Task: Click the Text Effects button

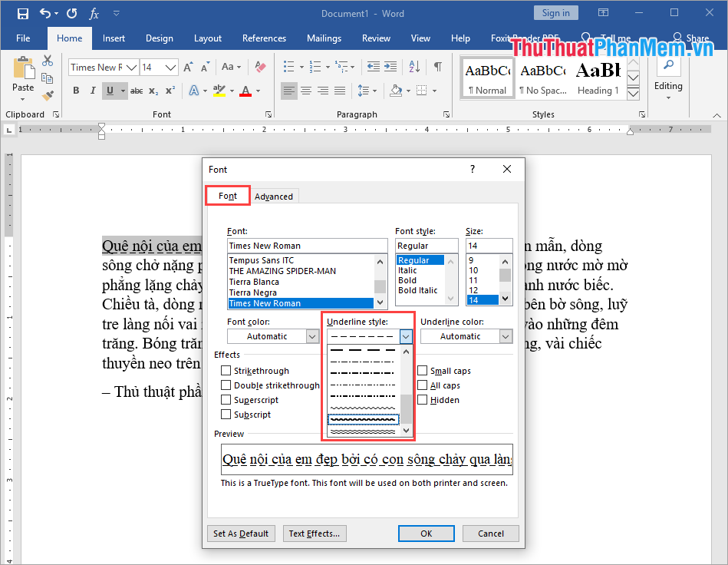Action: [315, 533]
